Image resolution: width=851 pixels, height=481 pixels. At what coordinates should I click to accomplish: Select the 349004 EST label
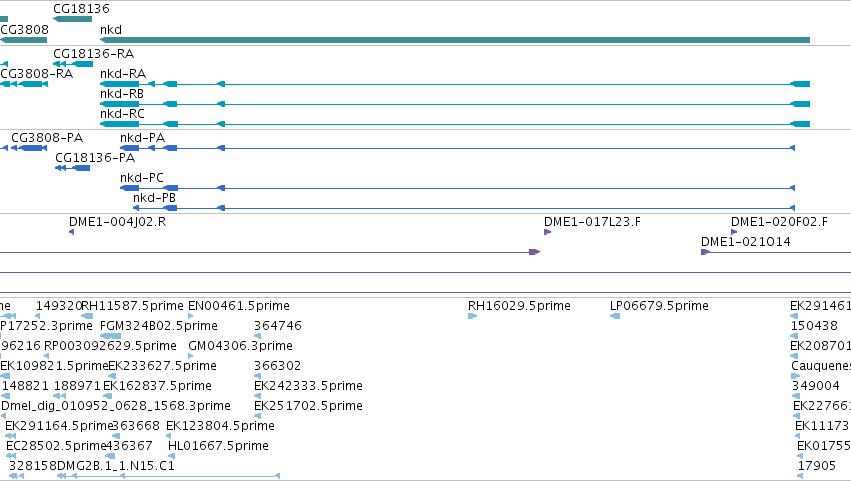coord(816,387)
